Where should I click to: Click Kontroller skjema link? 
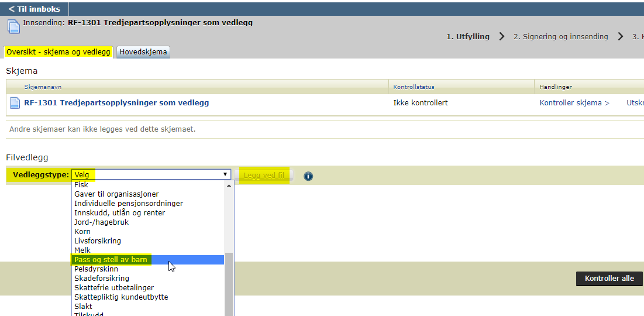click(x=574, y=103)
